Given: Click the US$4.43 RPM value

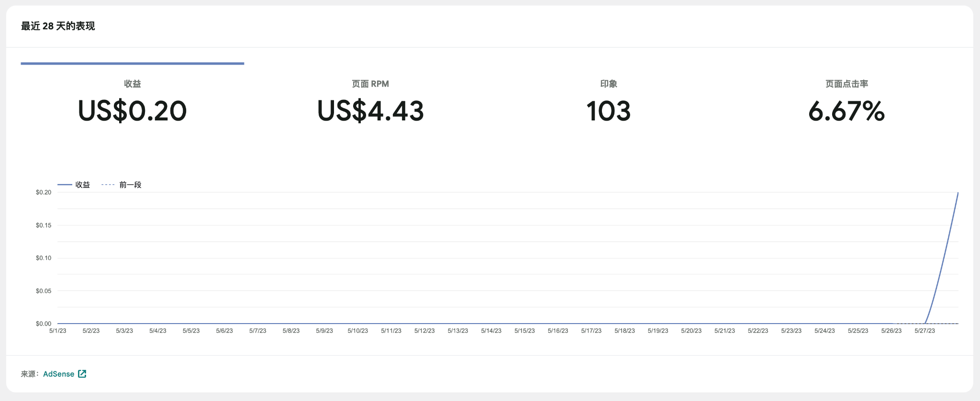Looking at the screenshot, I should point(370,111).
